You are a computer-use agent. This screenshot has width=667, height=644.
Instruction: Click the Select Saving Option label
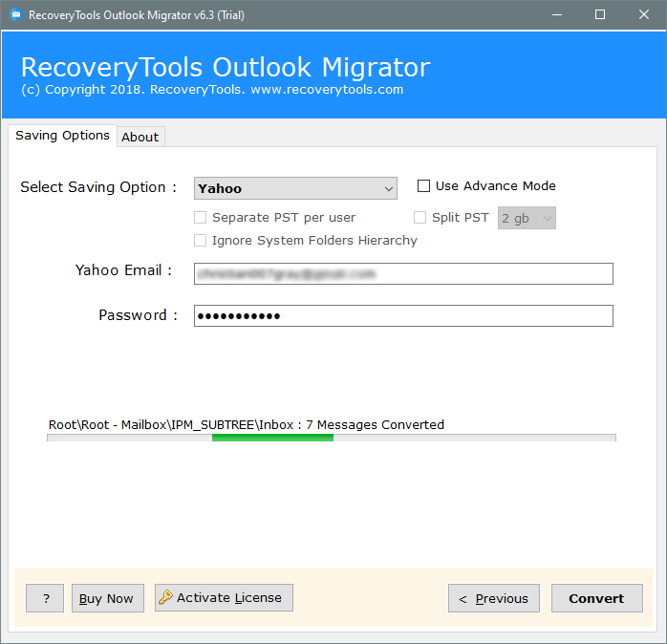(x=98, y=187)
